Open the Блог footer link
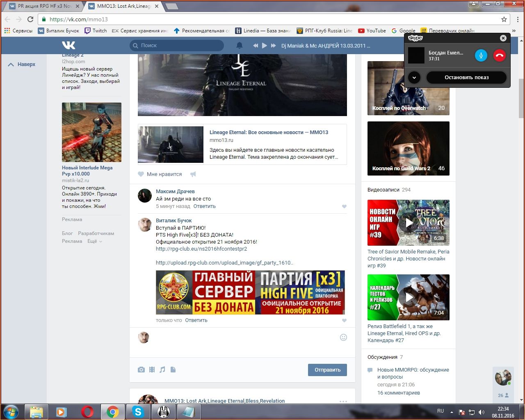Viewport: 525px width, 420px height. (x=67, y=233)
